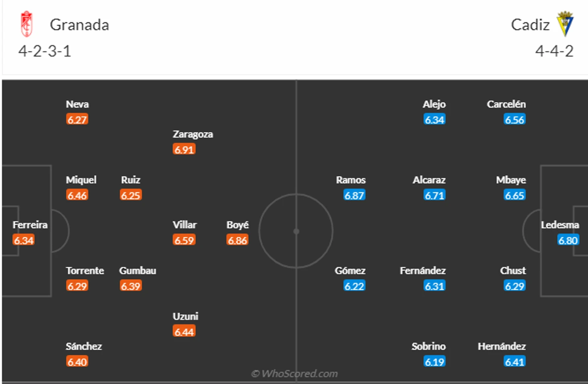Open player Alcaraz in Cadiz lineup

pos(429,180)
